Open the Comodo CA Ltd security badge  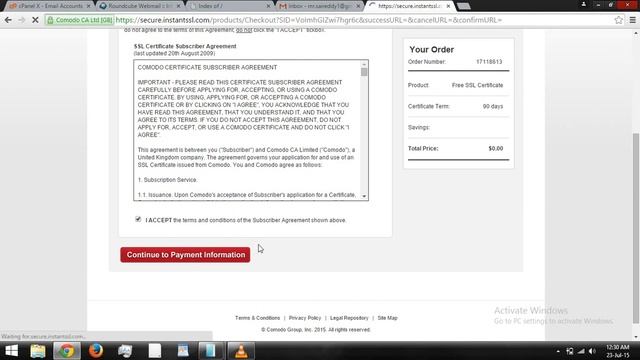[x=80, y=20]
